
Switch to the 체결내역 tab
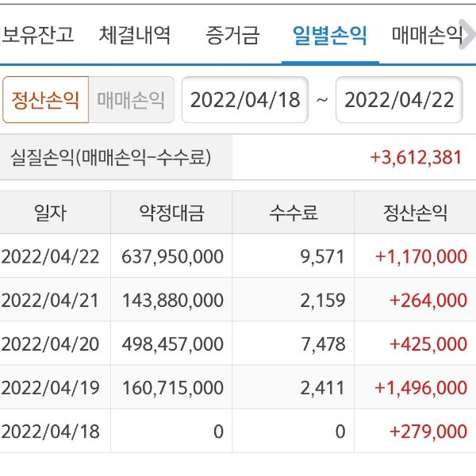tap(135, 35)
